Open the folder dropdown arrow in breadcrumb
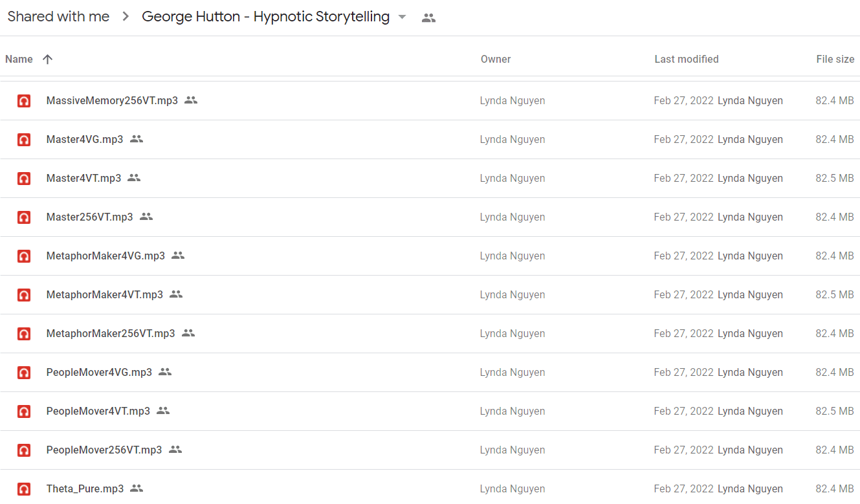 [402, 17]
